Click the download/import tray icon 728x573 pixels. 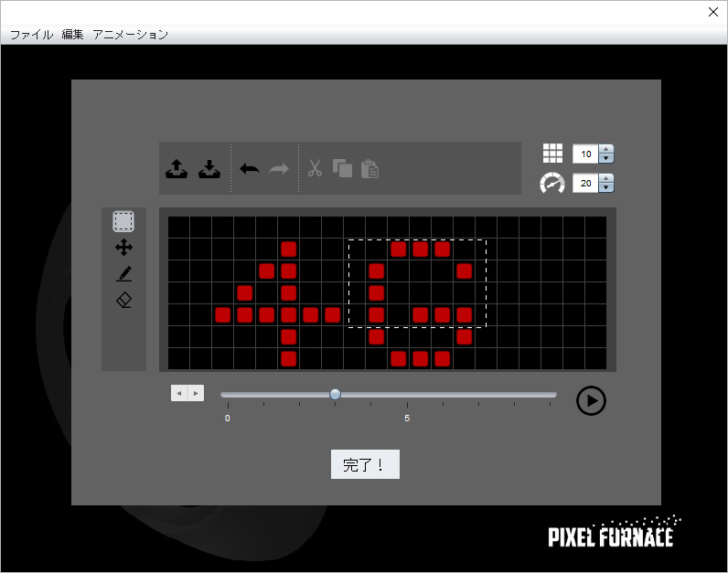coord(209,169)
